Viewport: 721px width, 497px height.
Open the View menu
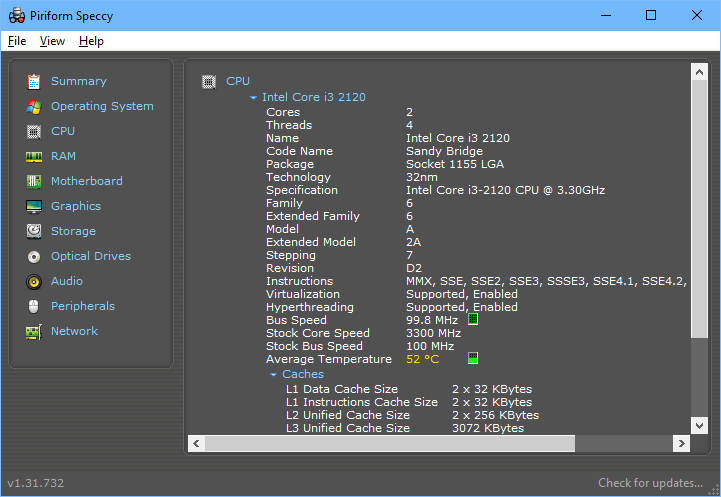click(52, 41)
